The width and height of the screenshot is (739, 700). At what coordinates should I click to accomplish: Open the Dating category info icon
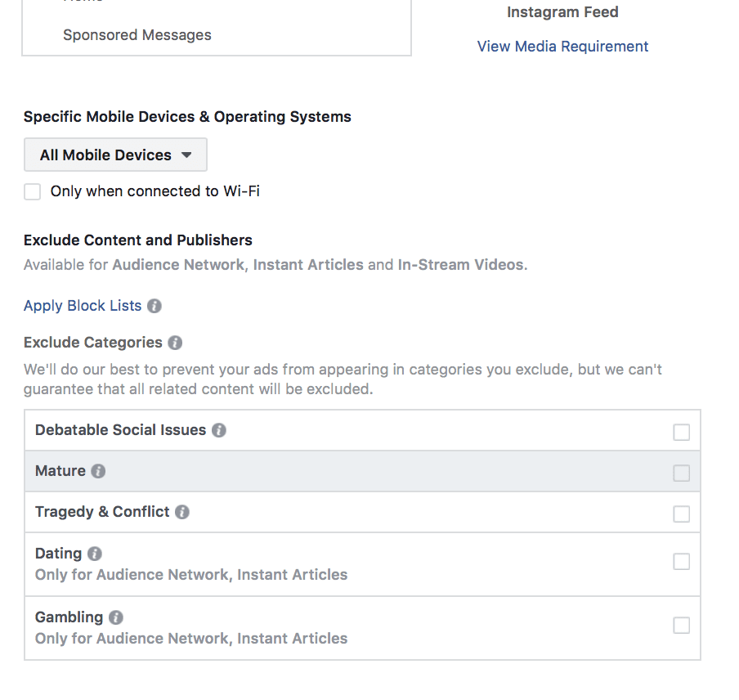pyautogui.click(x=95, y=554)
